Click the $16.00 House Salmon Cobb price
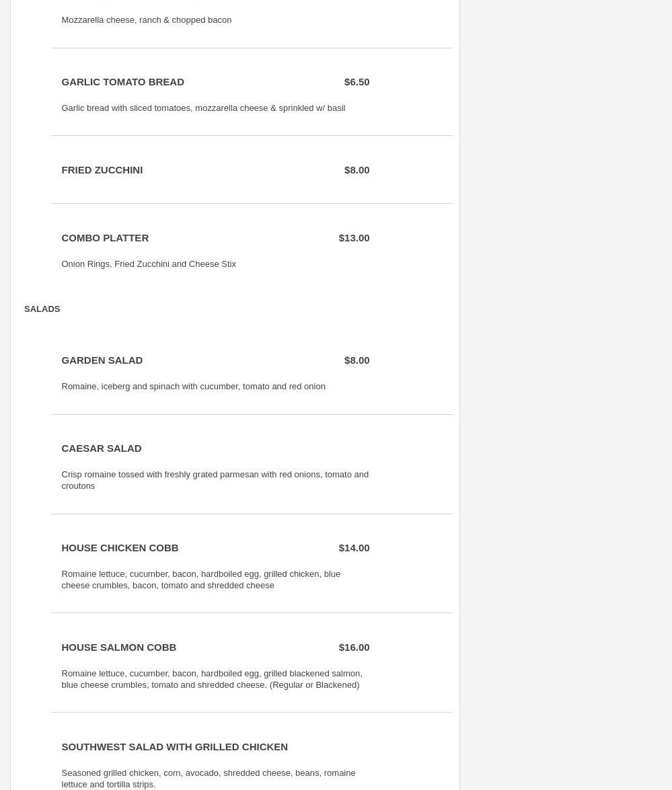This screenshot has height=790, width=672. (354, 647)
